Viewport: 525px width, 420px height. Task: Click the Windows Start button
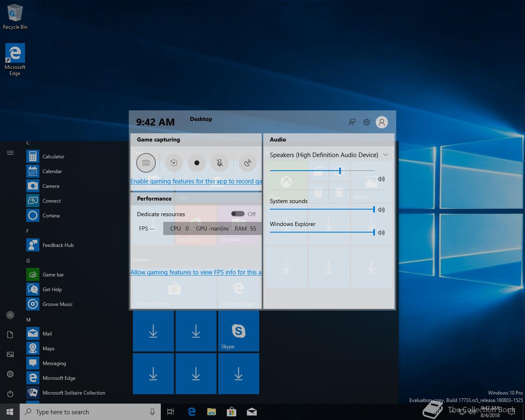[10, 412]
